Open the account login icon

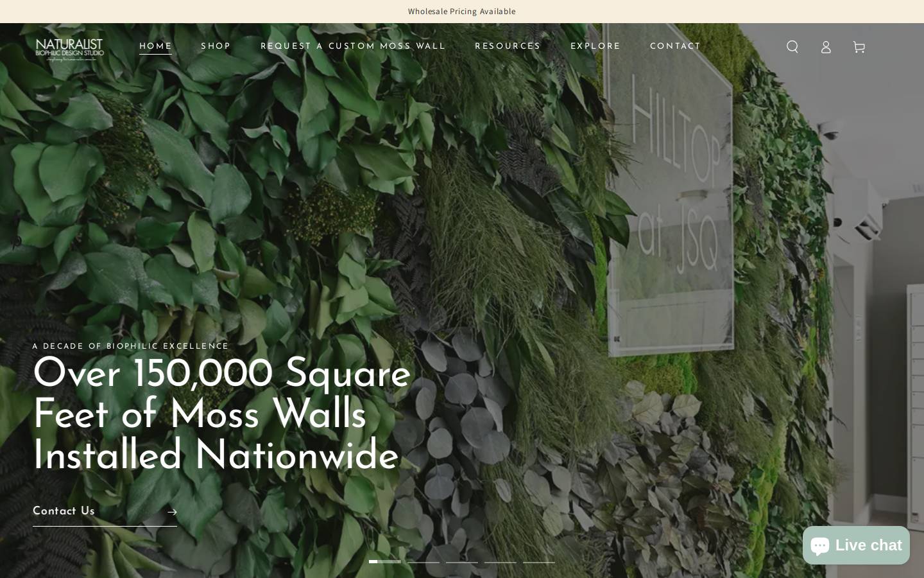(826, 47)
